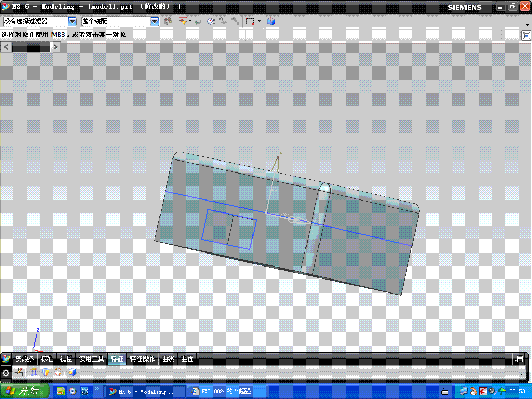The image size is (532, 399).
Task: Select the 特征 tab
Action: click(117, 359)
